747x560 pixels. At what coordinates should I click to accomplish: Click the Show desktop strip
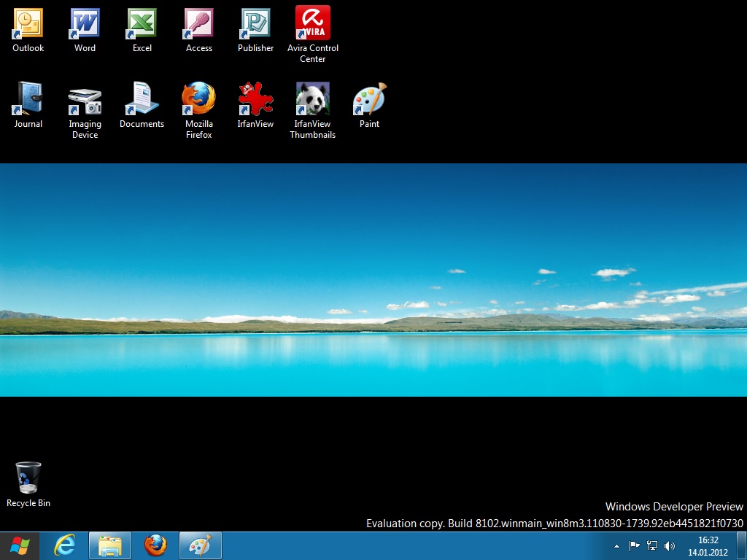pyautogui.click(x=742, y=546)
